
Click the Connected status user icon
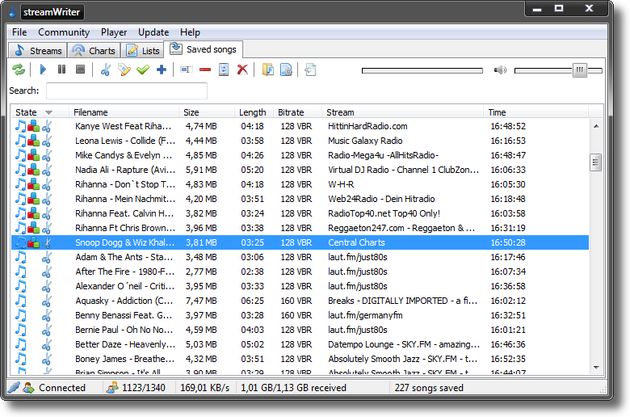point(29,388)
